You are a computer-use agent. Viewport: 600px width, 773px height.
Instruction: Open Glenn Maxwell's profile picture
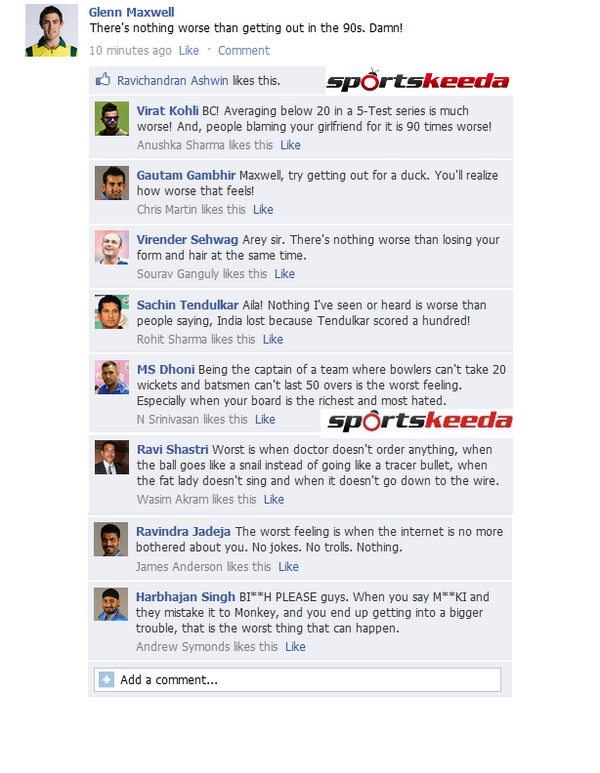(x=52, y=31)
